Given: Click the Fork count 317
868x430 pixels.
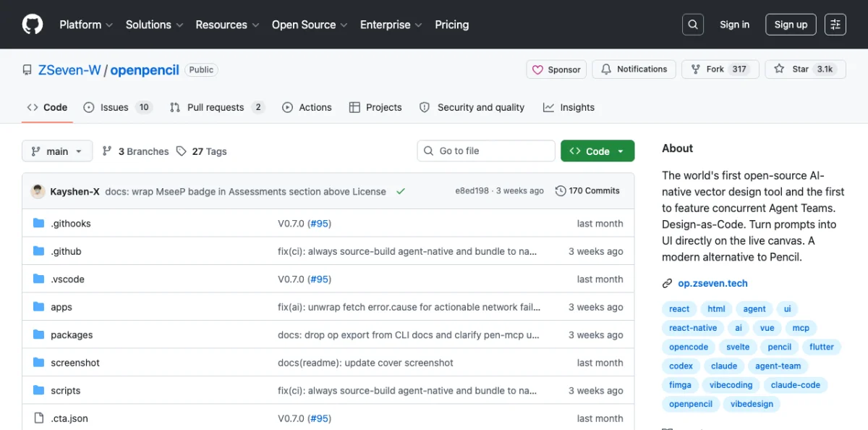Looking at the screenshot, I should tap(739, 69).
